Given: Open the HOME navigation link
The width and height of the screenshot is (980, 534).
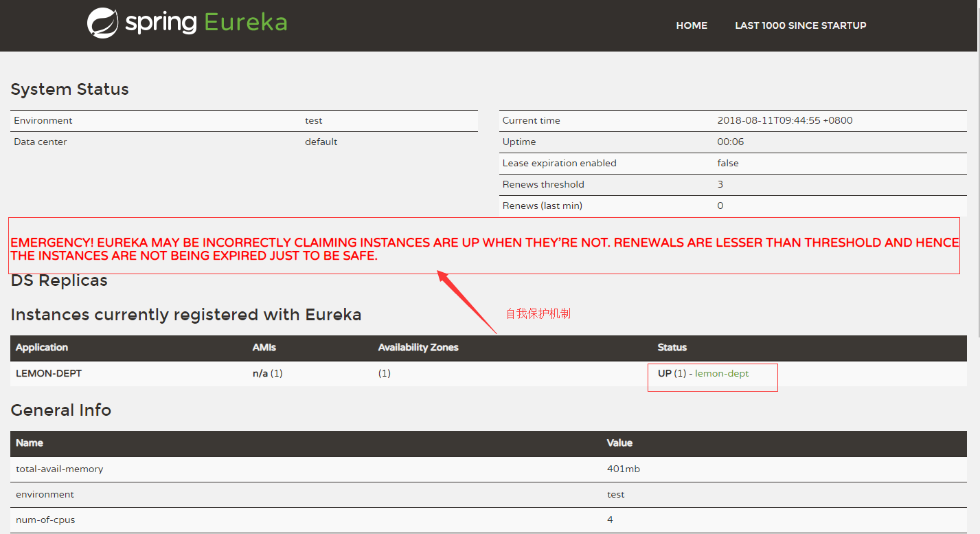Looking at the screenshot, I should coord(692,25).
